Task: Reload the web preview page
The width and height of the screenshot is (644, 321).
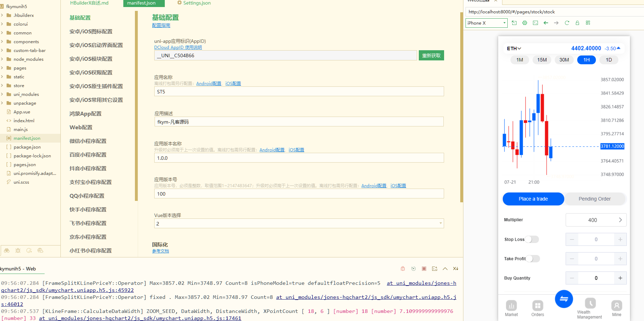Action: [567, 23]
